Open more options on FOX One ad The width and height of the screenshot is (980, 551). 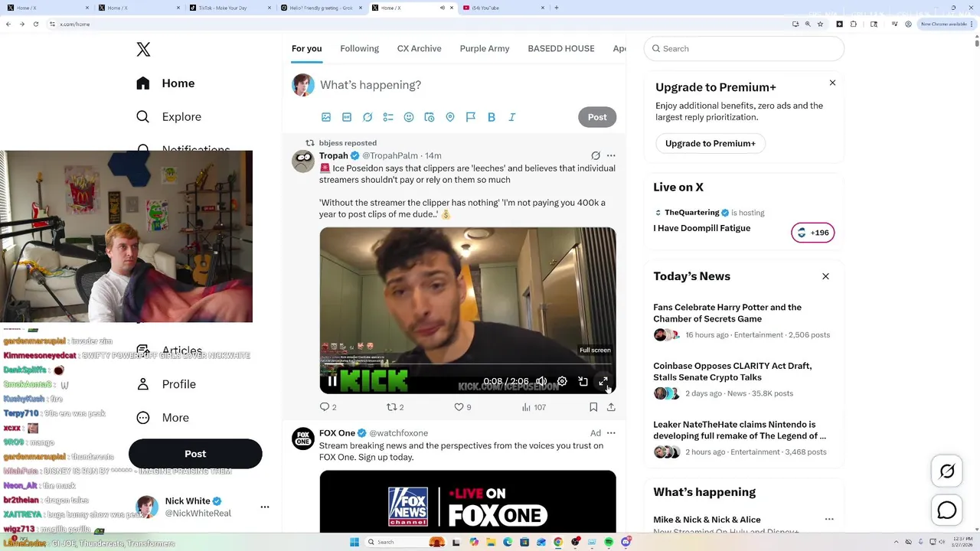pyautogui.click(x=611, y=433)
